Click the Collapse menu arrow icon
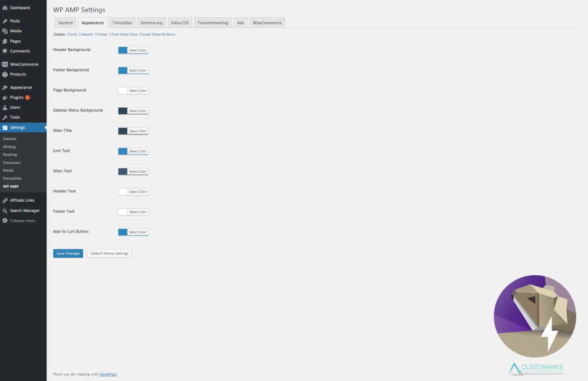The width and height of the screenshot is (588, 381). point(5,221)
